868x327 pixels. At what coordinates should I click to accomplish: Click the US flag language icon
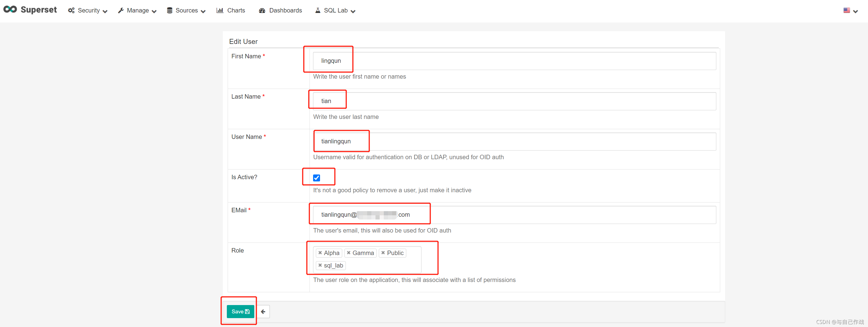pyautogui.click(x=846, y=11)
